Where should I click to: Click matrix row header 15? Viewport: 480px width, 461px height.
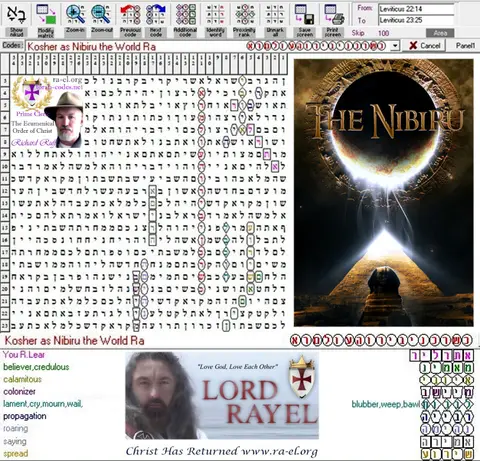point(5,228)
